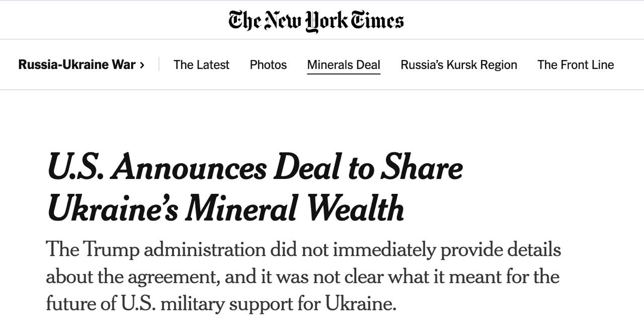Click the headline line "U.S. Announces Deal to Share"
This screenshot has width=644, height=330.
(x=255, y=167)
